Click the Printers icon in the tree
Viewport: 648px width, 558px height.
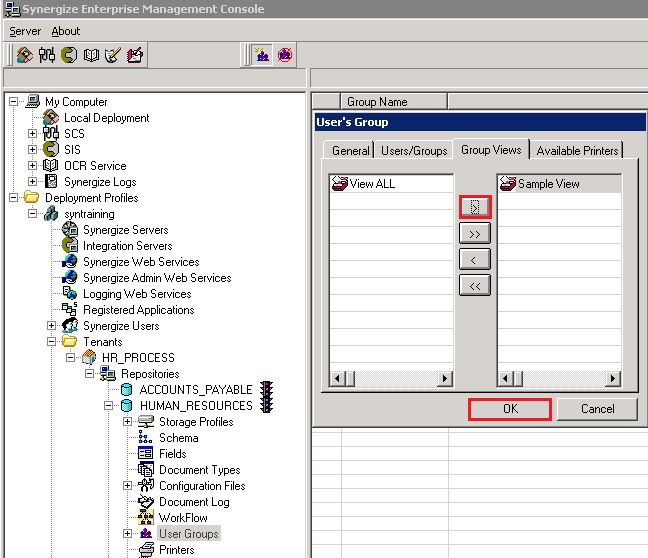[146, 550]
